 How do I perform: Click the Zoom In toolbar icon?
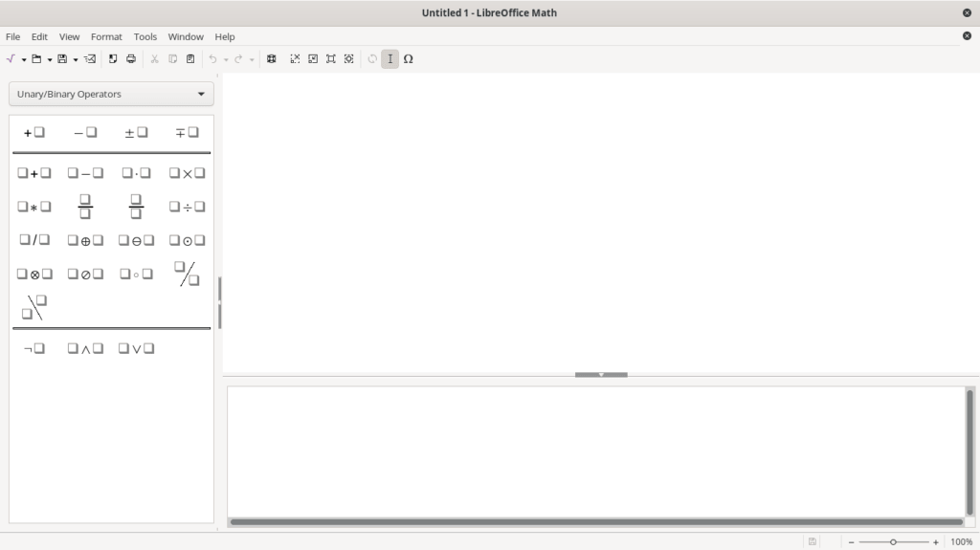pyautogui.click(x=295, y=59)
